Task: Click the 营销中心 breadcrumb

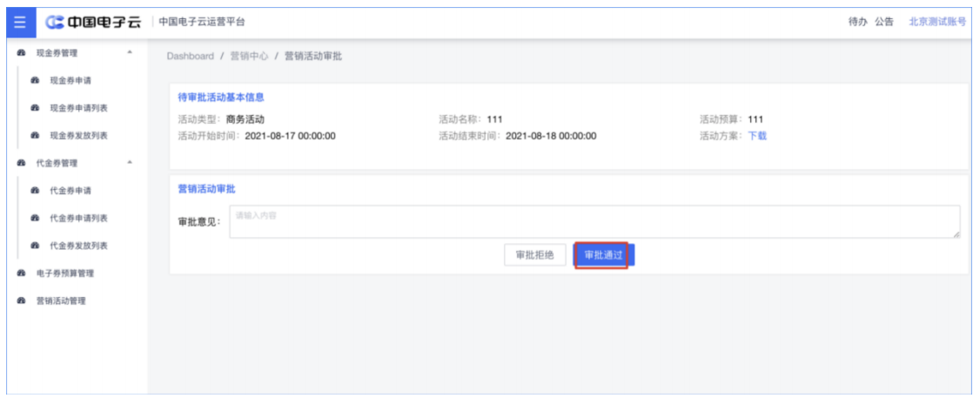Action: click(250, 57)
